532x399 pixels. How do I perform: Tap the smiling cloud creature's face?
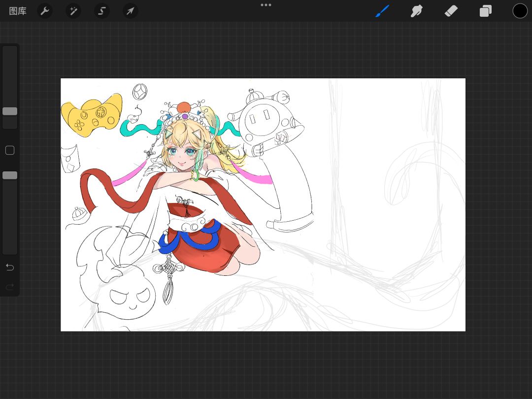pyautogui.click(x=131, y=299)
